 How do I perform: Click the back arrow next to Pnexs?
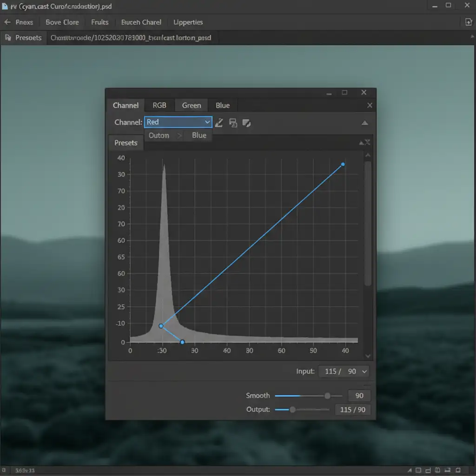click(7, 22)
